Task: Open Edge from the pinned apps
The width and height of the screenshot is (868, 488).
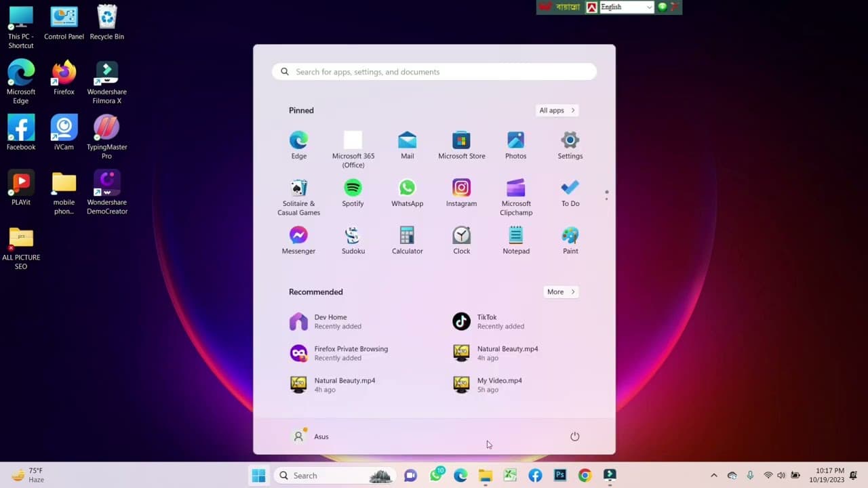Action: [298, 145]
